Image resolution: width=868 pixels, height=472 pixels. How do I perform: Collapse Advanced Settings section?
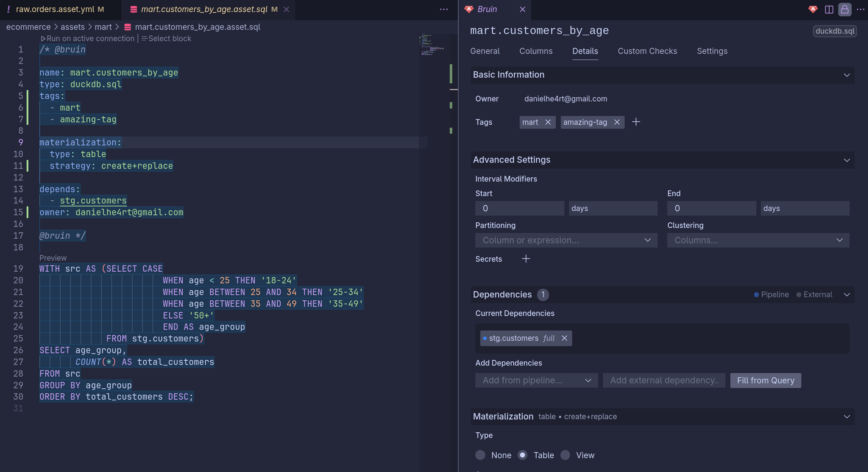pyautogui.click(x=847, y=160)
